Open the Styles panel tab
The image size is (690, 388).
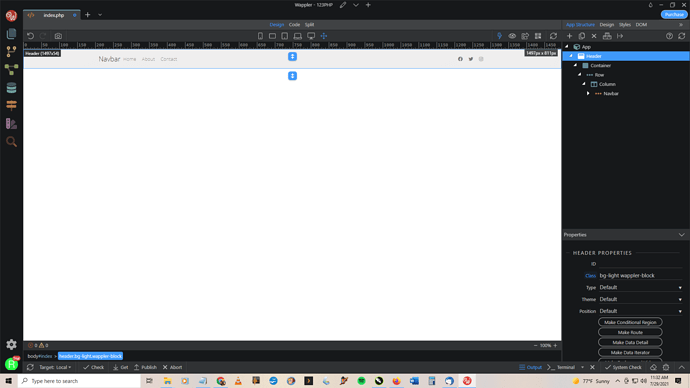(x=624, y=25)
